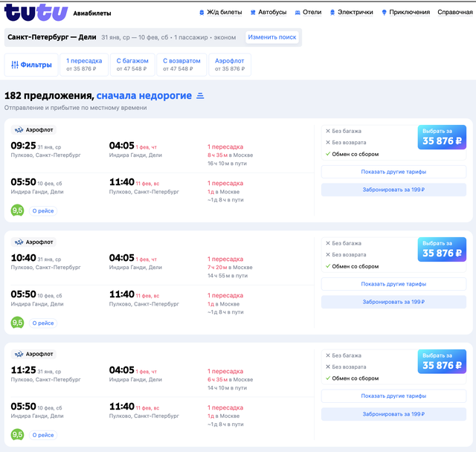This screenshot has width=476, height=452.
Task: Open the Ж/д билеты train section
Action: tap(225, 12)
